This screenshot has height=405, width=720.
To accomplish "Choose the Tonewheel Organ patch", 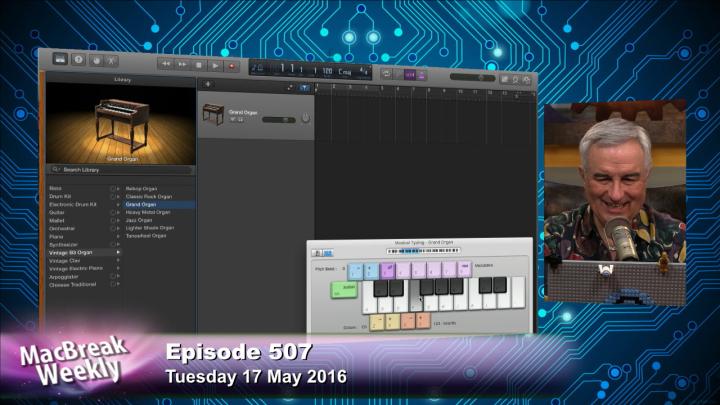I will point(146,236).
